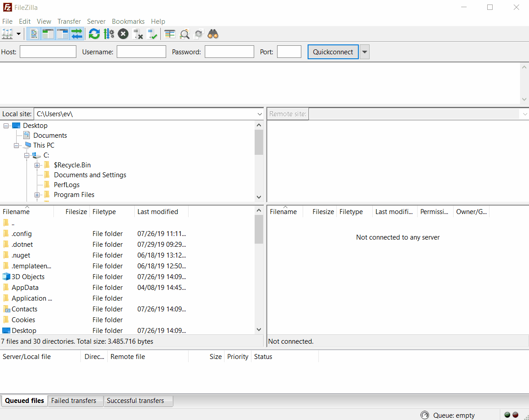Search for files with binoculars icon
The width and height of the screenshot is (529, 420).
[213, 34]
